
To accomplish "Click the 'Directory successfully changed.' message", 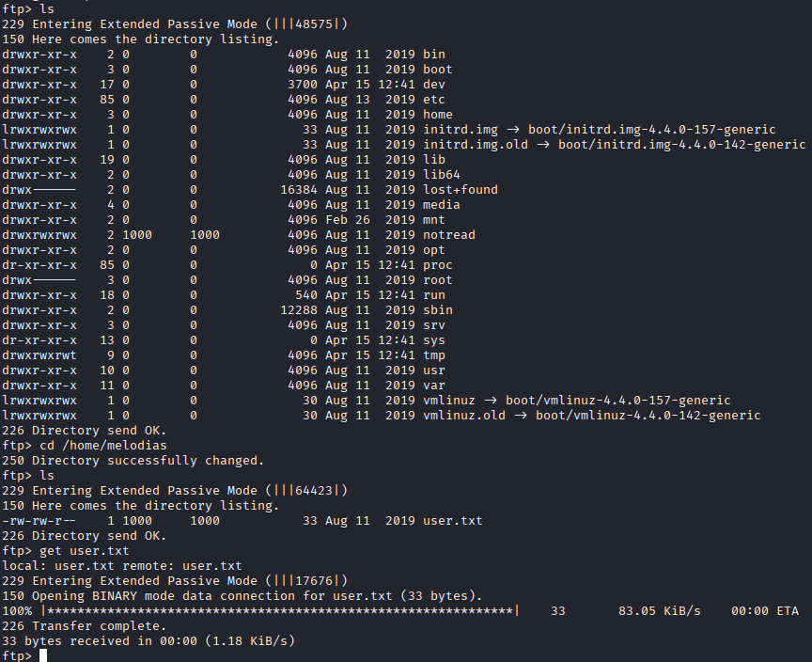I will [x=148, y=461].
